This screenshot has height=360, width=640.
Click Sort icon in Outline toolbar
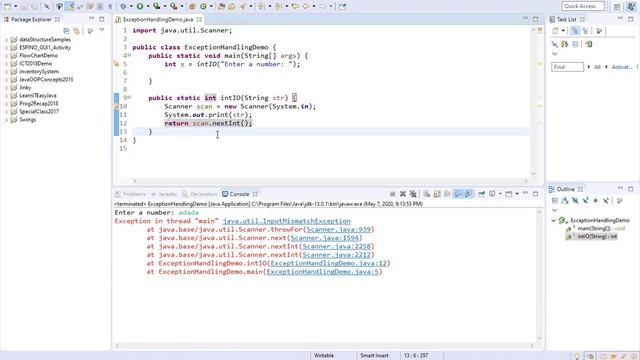pos(565,200)
